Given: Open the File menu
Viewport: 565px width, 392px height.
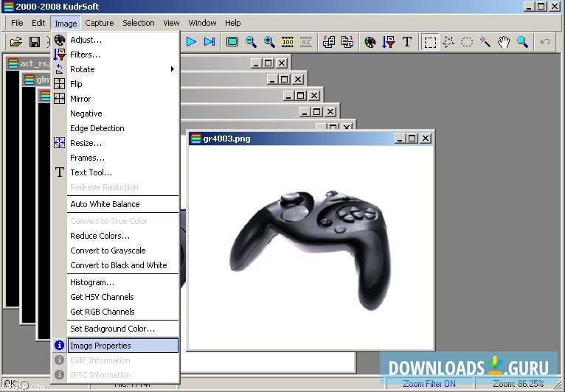Looking at the screenshot, I should click(17, 23).
